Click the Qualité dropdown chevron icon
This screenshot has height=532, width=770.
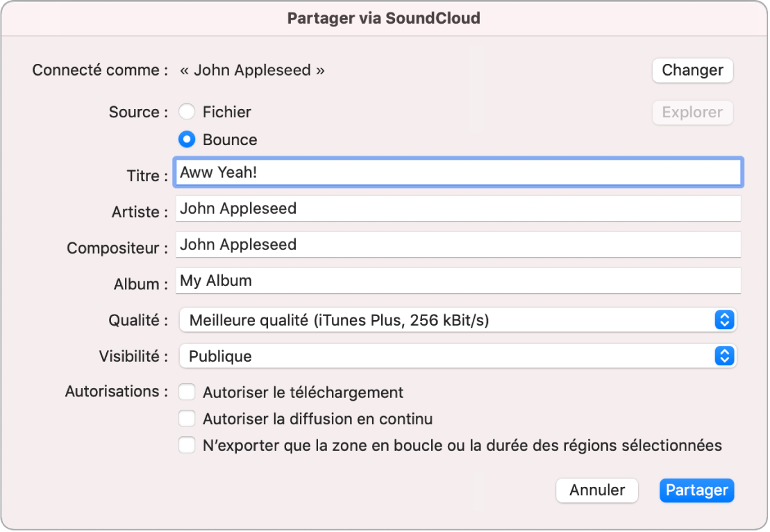tap(724, 319)
